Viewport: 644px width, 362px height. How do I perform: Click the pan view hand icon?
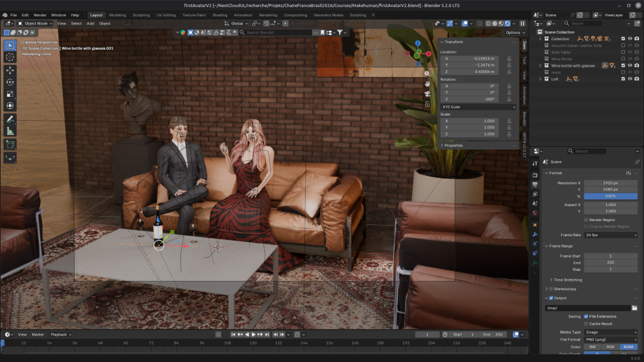[427, 84]
